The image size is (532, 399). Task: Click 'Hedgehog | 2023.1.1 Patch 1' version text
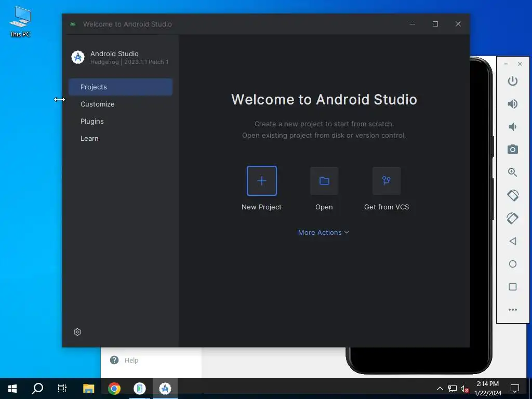coord(129,62)
